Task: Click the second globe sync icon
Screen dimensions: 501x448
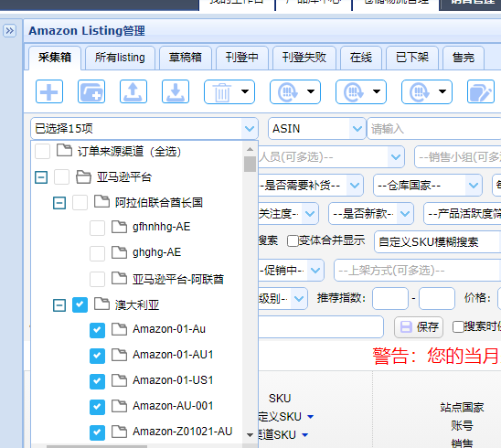Action: [x=354, y=92]
